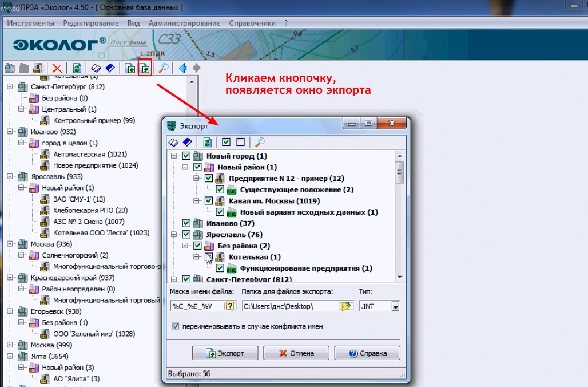Click the Контрольный пример (99) enterprise icon

(45, 120)
